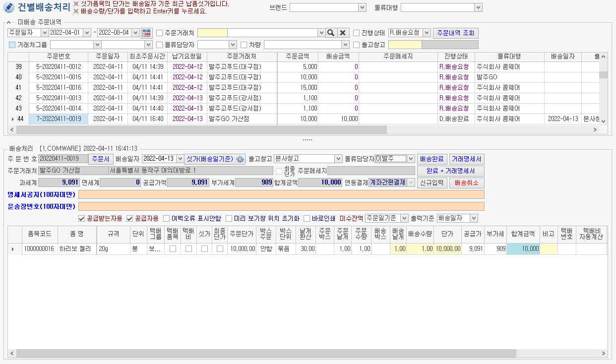Select order 5-20220411-0015
Viewport: 616px width, 364px height.
[59, 77]
